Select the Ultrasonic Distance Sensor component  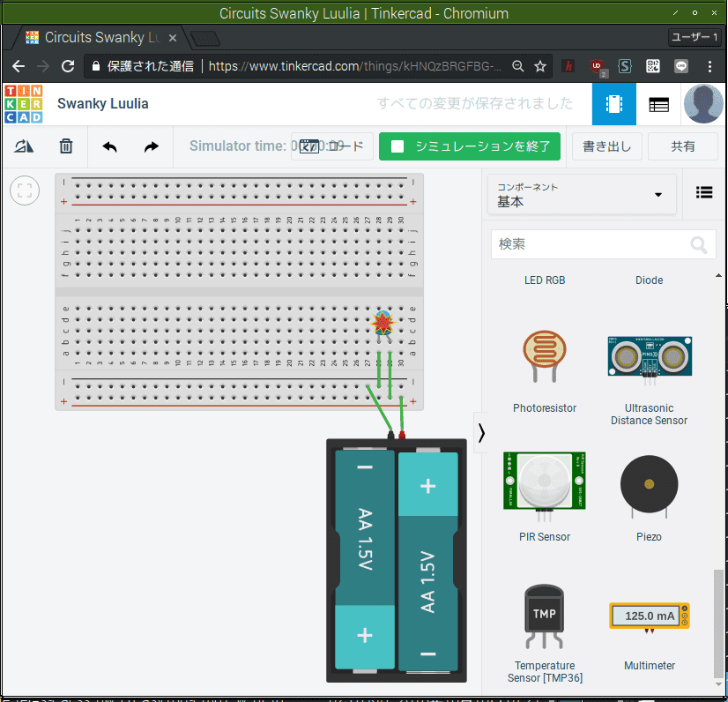(649, 379)
